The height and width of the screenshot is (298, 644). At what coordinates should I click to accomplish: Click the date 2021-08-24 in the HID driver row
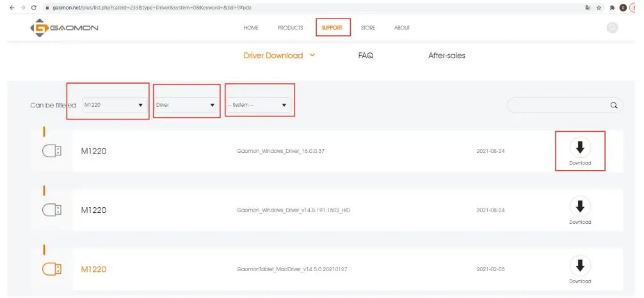pos(490,210)
